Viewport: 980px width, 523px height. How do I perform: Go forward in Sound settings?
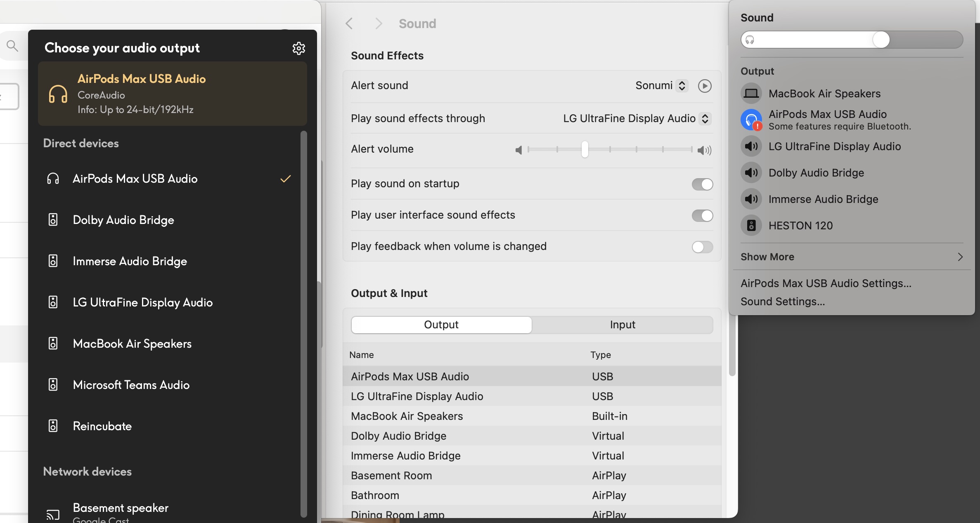tap(379, 24)
